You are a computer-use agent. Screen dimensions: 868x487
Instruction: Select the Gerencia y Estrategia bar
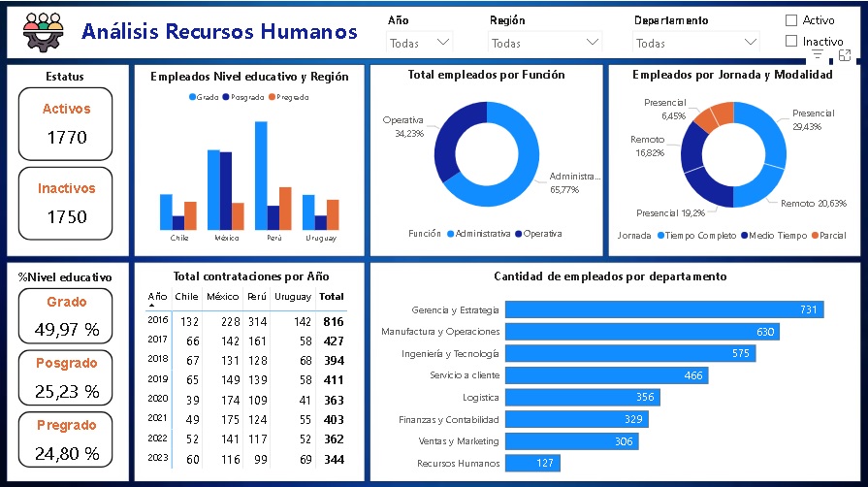click(664, 309)
